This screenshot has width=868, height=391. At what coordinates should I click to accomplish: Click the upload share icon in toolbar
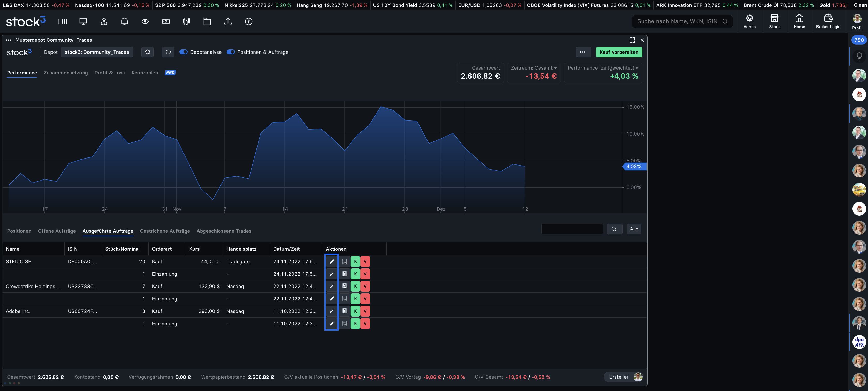pyautogui.click(x=228, y=21)
